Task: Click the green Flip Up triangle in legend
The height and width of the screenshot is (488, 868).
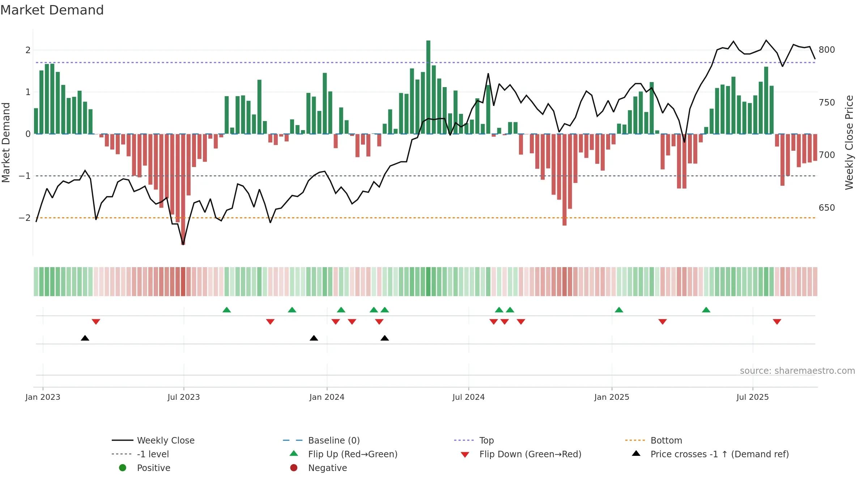Action: [x=294, y=453]
